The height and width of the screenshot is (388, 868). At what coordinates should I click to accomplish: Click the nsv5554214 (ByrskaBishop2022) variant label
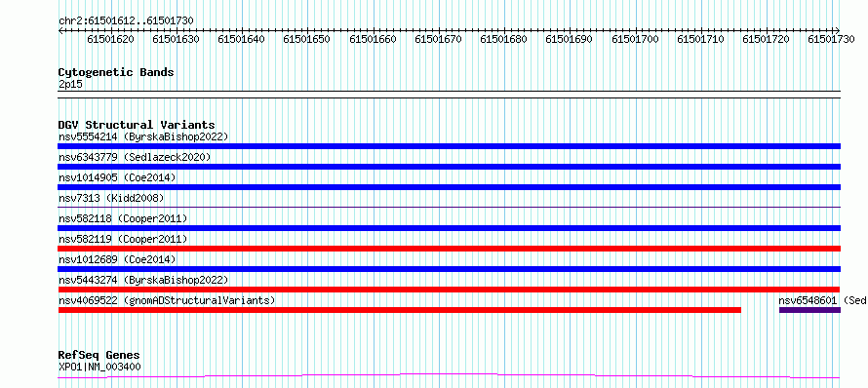point(143,136)
